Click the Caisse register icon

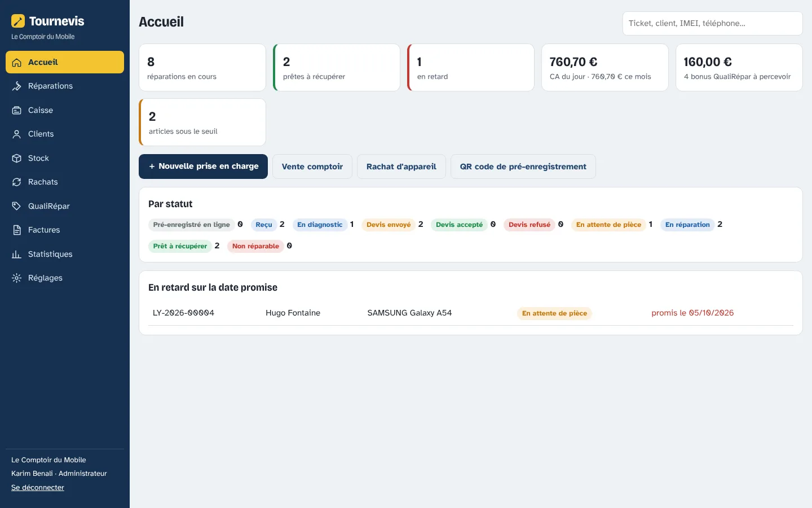17,110
